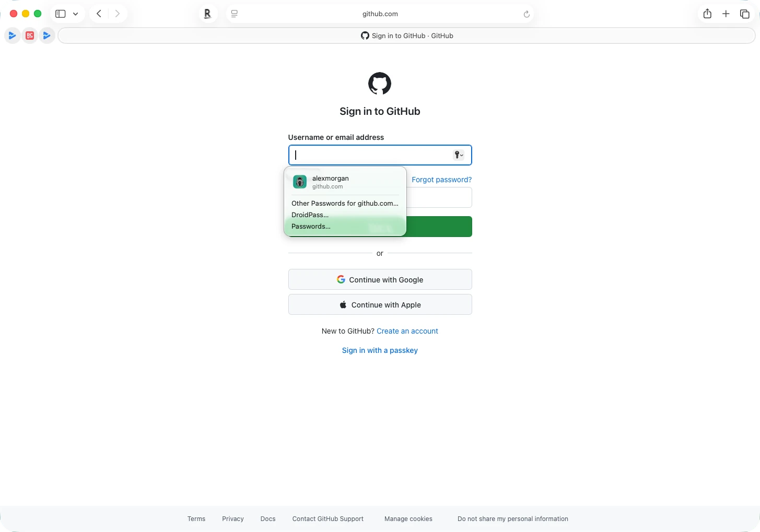
Task: Go forward to the next page
Action: tap(118, 14)
